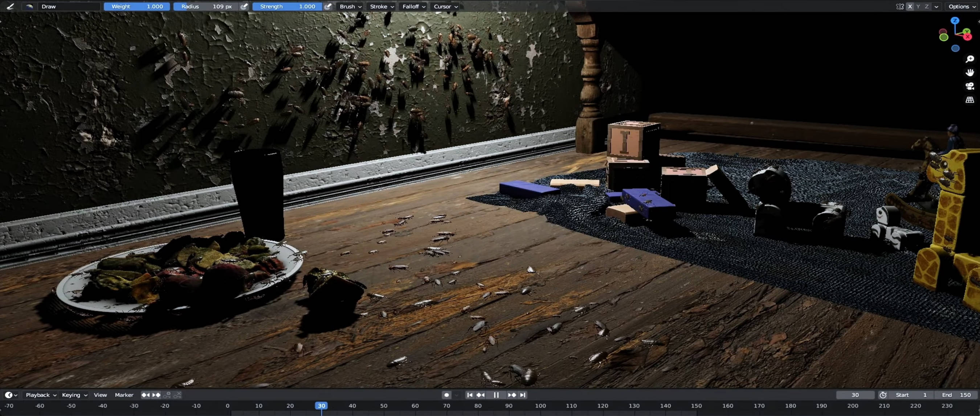980x416 pixels.
Task: Open the Marker menu in timeline
Action: [124, 395]
